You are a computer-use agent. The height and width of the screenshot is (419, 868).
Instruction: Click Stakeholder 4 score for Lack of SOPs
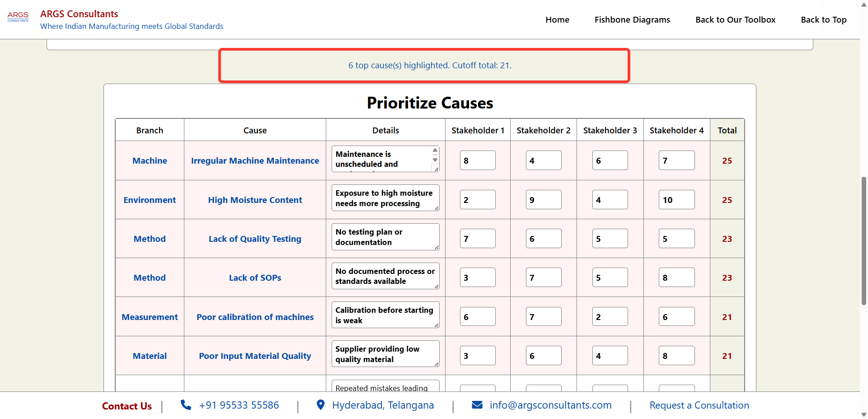(x=676, y=278)
